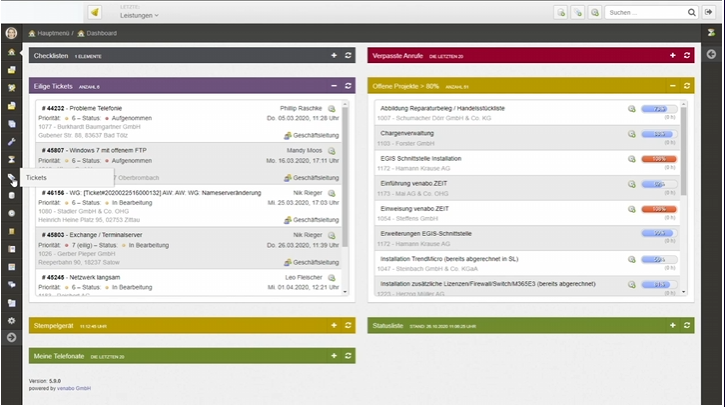Click the magnifier icon inside the search box
The image size is (725, 407).
[691, 12]
